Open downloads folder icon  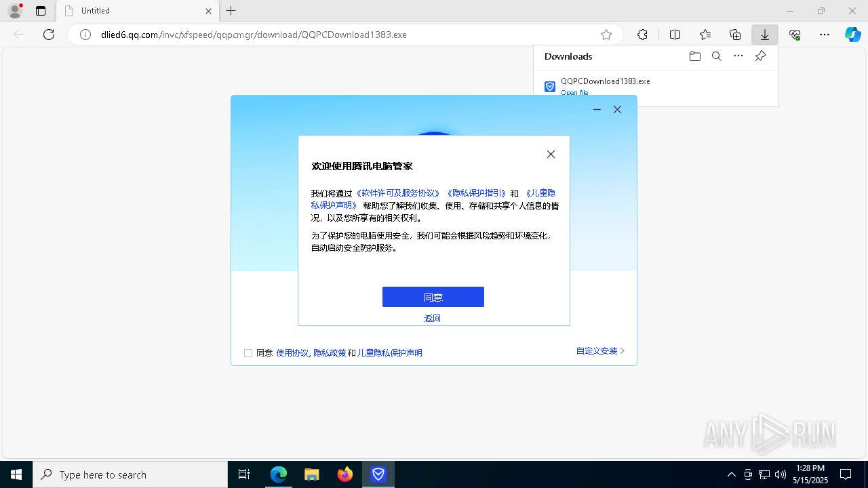point(694,56)
